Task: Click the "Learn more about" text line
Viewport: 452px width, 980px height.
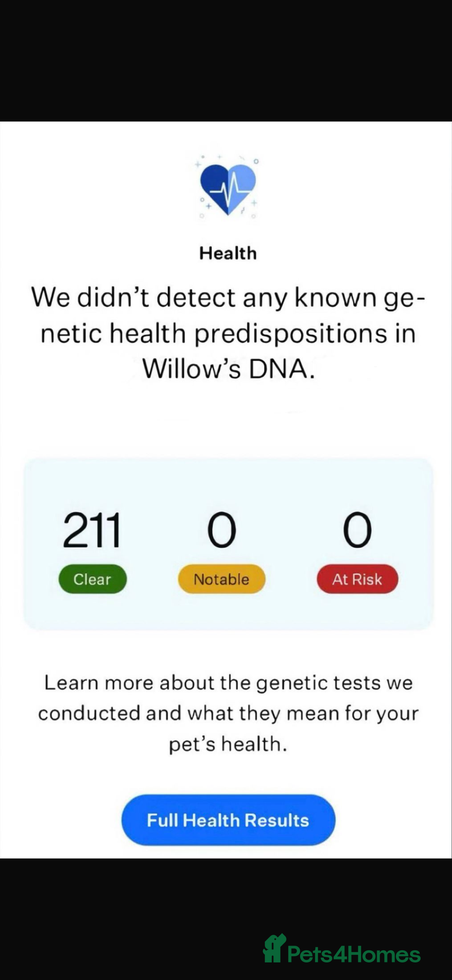Action: tap(228, 683)
